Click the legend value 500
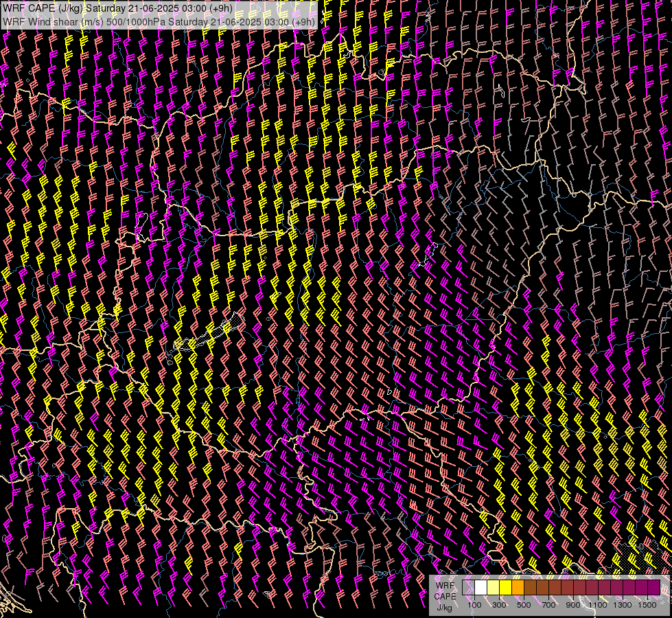672x618 pixels. [x=524, y=605]
